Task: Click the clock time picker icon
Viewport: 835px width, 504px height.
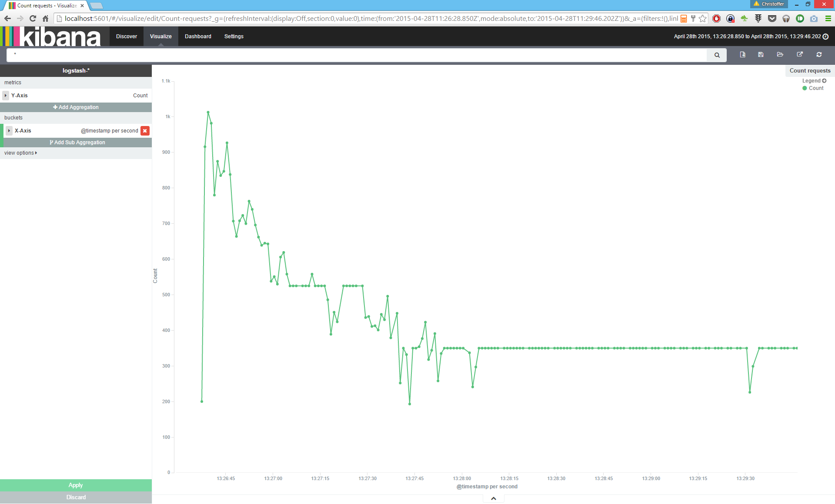Action: click(x=825, y=36)
